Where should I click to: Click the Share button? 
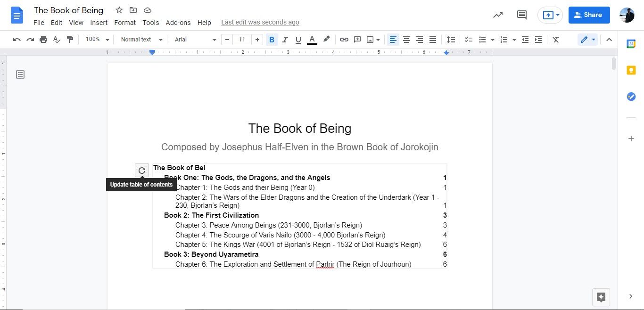[589, 15]
